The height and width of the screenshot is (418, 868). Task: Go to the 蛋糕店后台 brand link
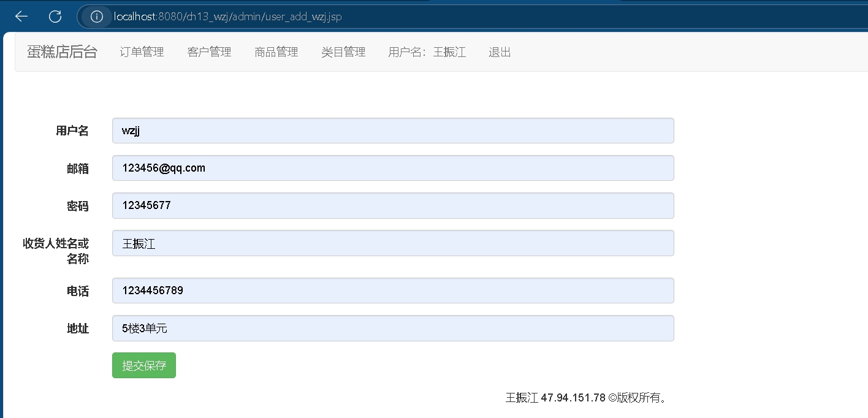(x=62, y=52)
